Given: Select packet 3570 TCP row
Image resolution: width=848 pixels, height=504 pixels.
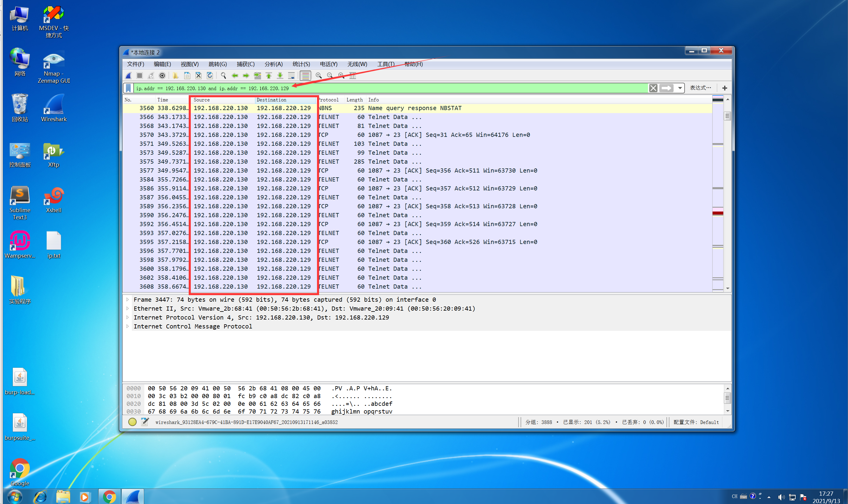Looking at the screenshot, I should [417, 135].
